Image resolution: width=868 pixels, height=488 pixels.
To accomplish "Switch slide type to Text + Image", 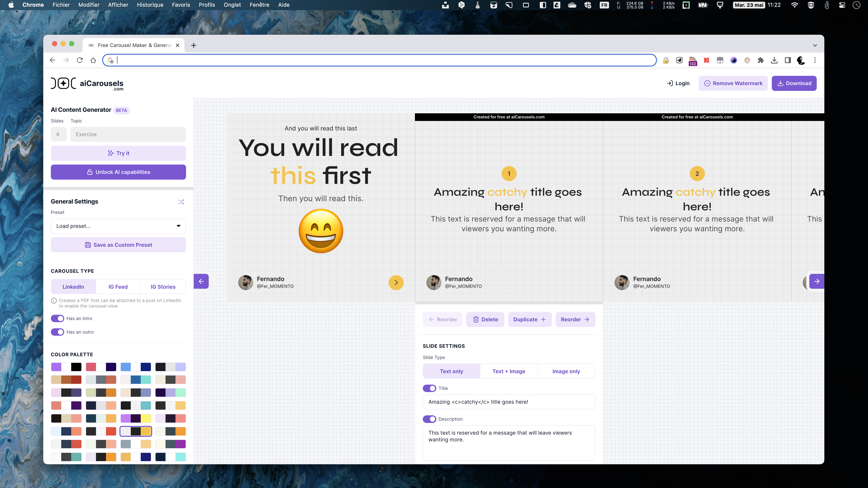I will click(508, 371).
